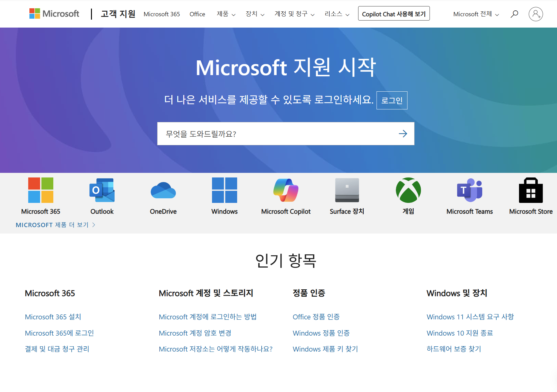
Task: Open the Microsoft 365 product icon
Action: tap(41, 190)
